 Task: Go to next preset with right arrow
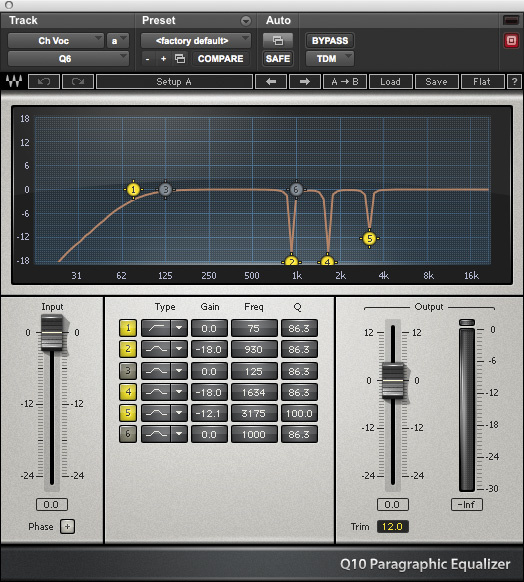305,82
